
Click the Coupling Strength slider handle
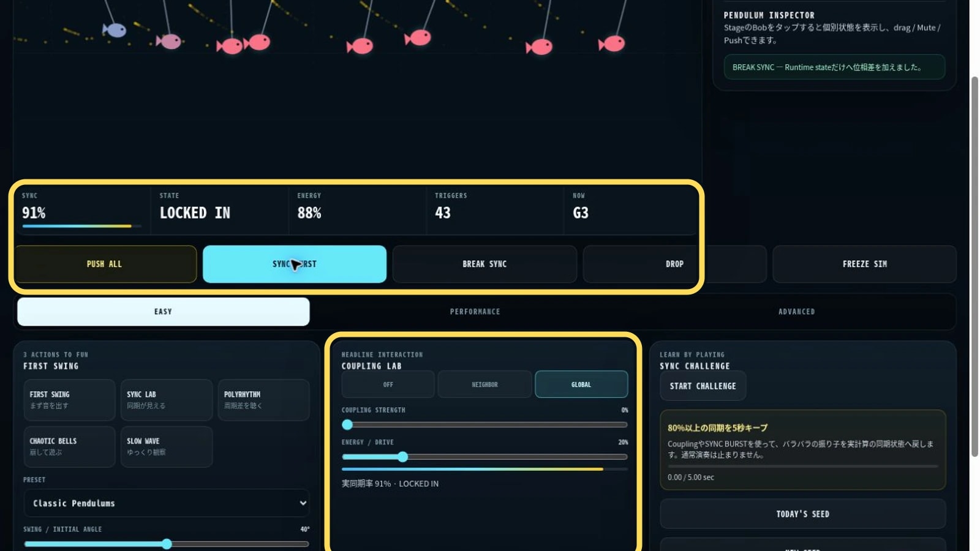(x=347, y=424)
